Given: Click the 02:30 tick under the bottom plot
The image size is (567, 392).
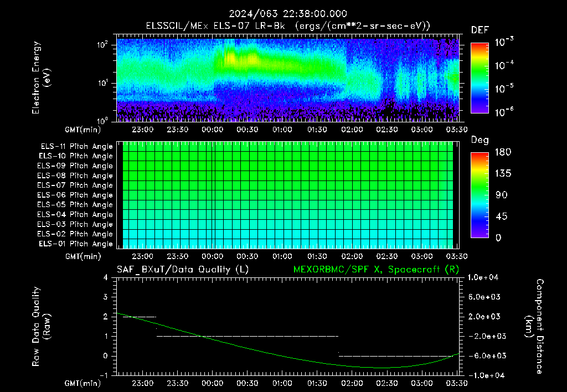Looking at the screenshot, I should click(x=387, y=383).
